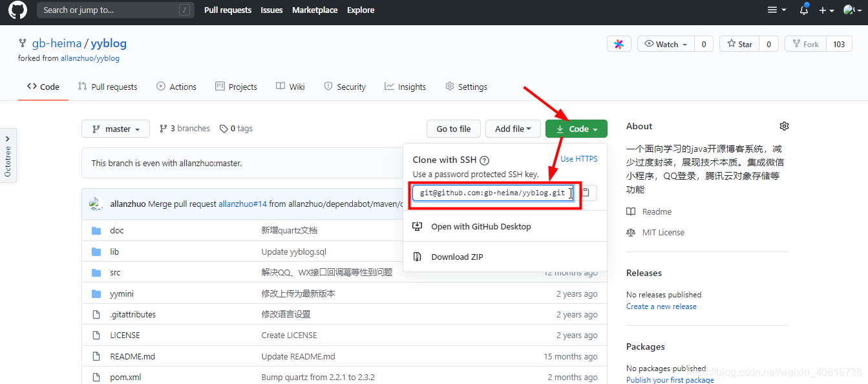Image resolution: width=868 pixels, height=384 pixels.
Task: Click the allanzhuo commit author avatar
Action: [x=96, y=204]
